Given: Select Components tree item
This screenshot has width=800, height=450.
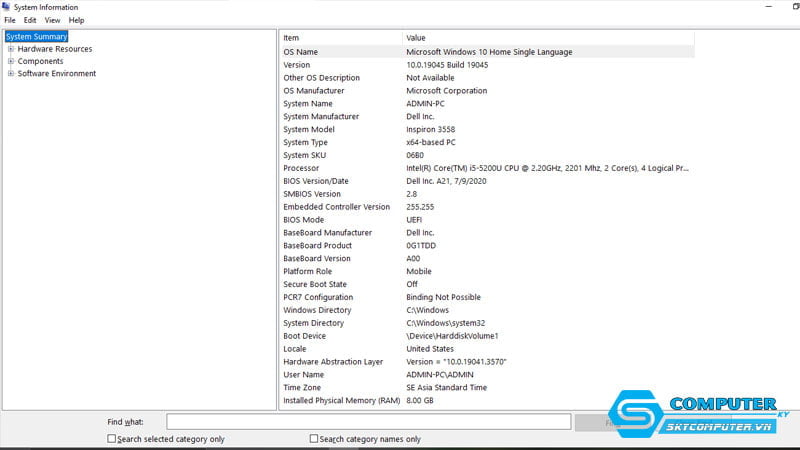Looking at the screenshot, I should pyautogui.click(x=40, y=61).
